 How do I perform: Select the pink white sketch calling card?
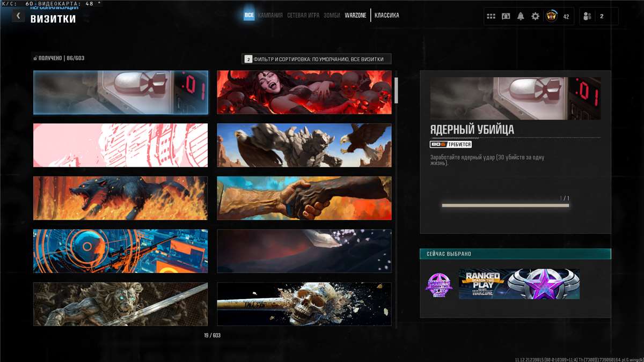121,145
